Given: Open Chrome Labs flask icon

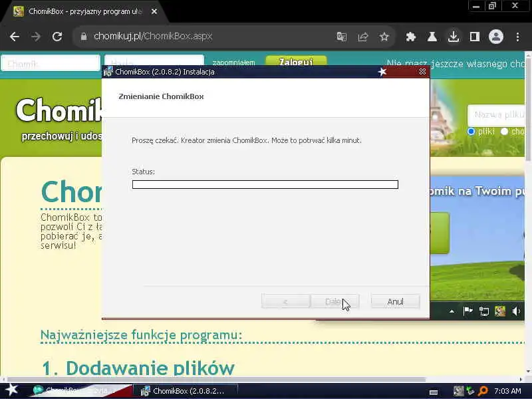Looking at the screenshot, I should [x=432, y=37].
